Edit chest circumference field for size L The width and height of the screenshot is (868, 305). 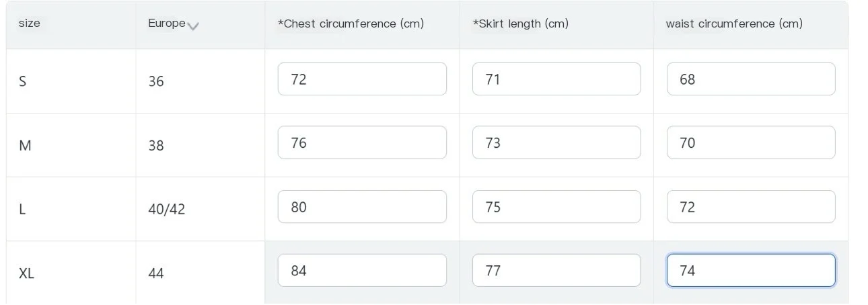(x=362, y=207)
